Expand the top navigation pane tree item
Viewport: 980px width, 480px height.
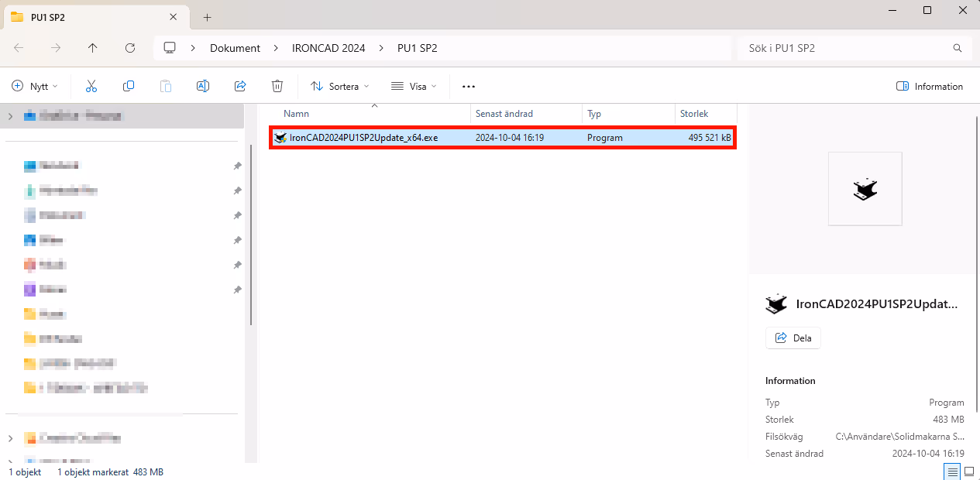(x=10, y=116)
